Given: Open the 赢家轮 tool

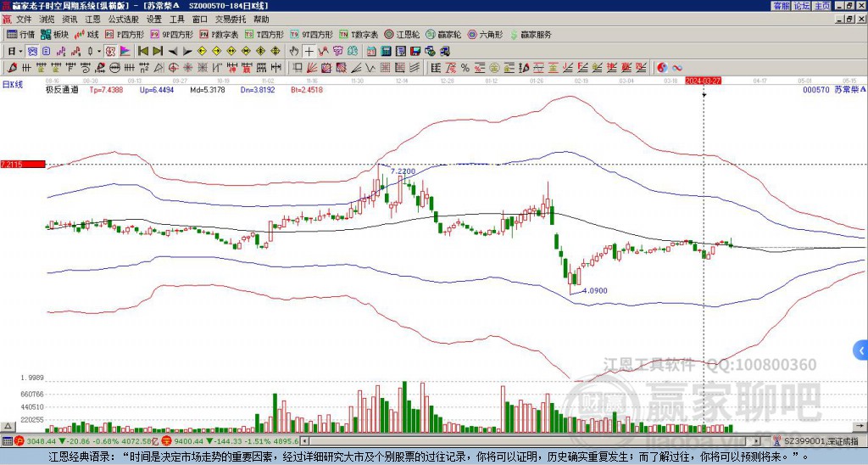Looking at the screenshot, I should (443, 34).
